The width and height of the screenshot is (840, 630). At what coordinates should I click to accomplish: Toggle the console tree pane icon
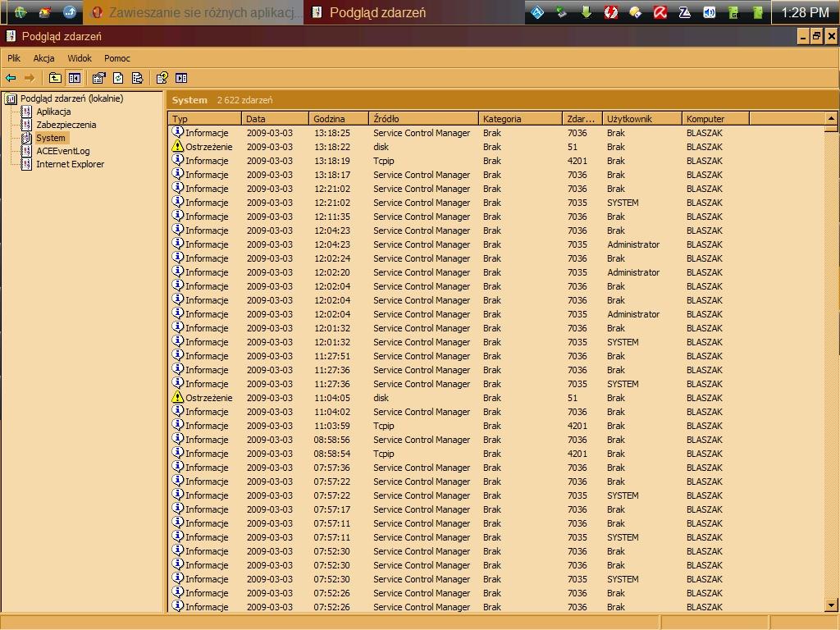[75, 78]
